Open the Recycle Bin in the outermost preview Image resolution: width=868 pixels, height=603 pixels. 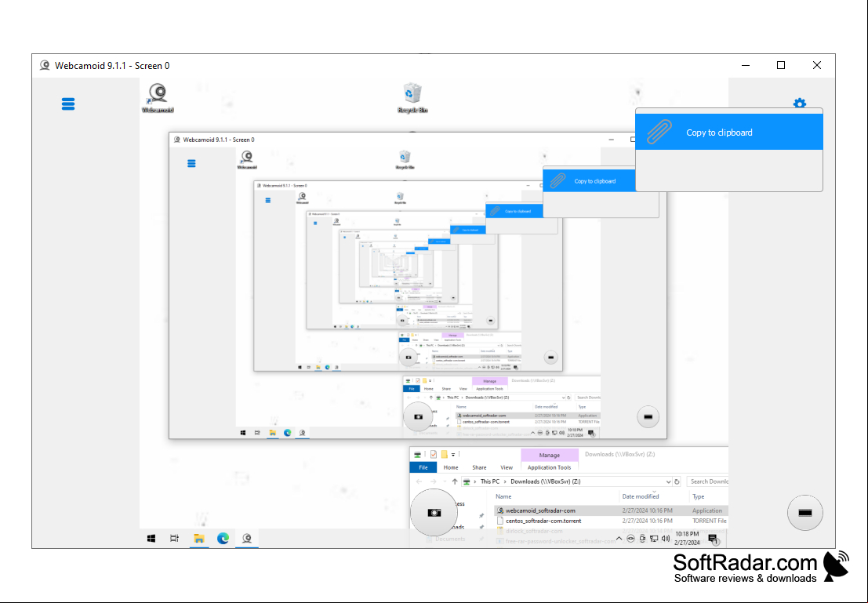[412, 98]
